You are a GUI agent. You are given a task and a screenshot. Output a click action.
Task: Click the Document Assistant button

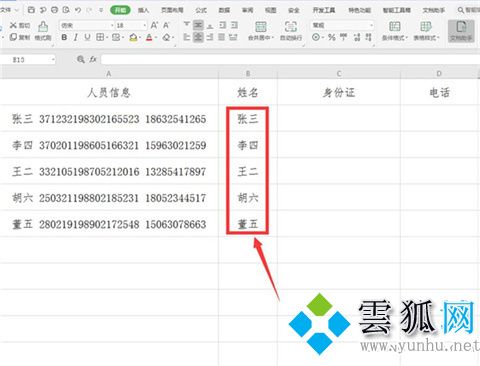coord(461,31)
